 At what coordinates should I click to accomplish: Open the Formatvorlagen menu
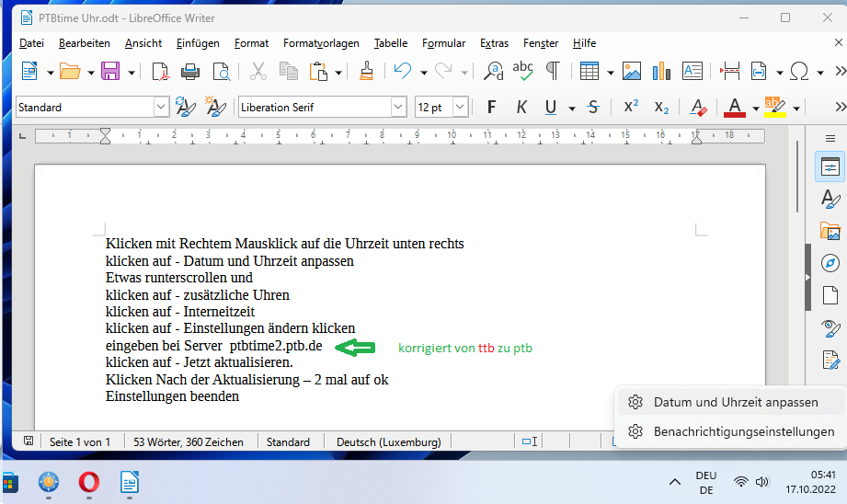click(321, 43)
